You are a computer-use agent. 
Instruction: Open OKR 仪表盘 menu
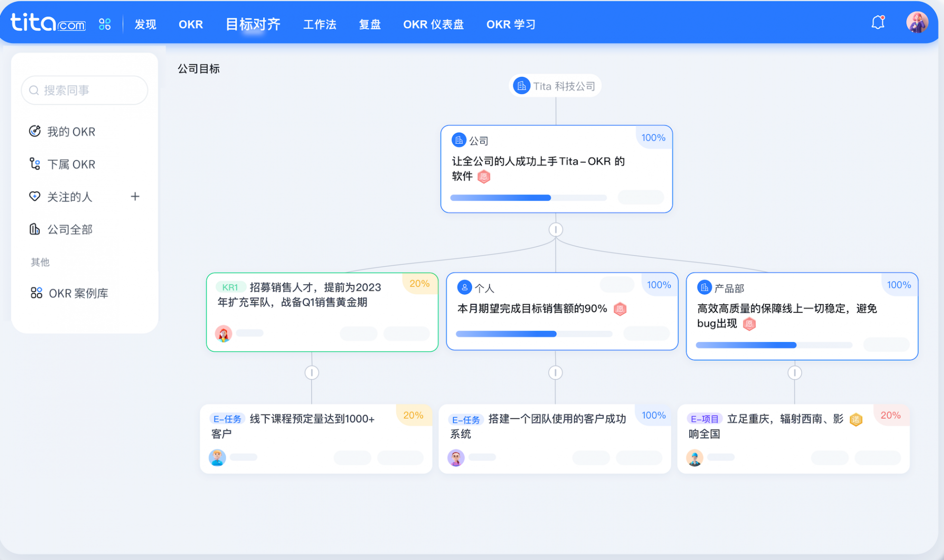434,25
